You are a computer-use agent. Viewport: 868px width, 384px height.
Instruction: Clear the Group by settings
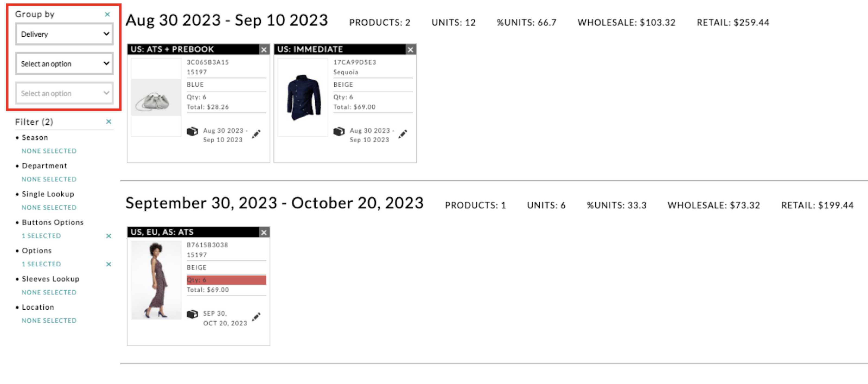click(107, 14)
